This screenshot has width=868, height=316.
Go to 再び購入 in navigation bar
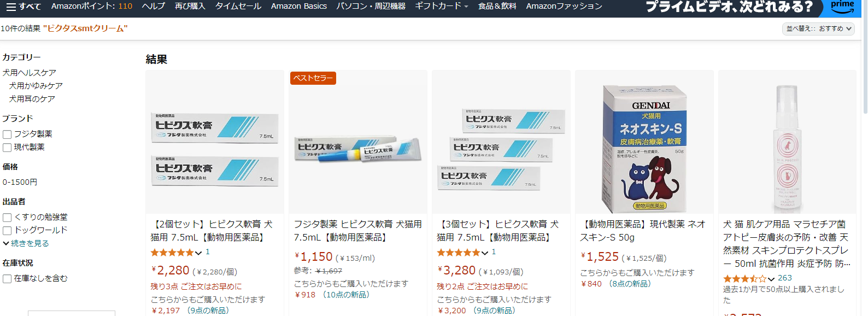pos(190,6)
